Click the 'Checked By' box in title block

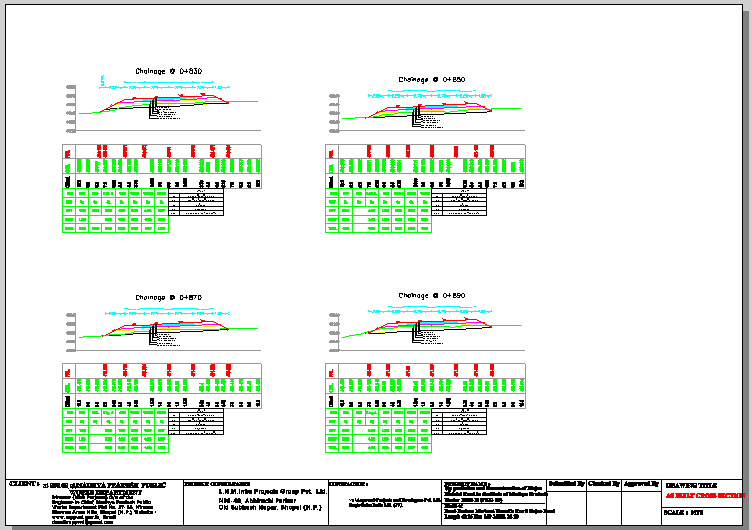(x=603, y=484)
